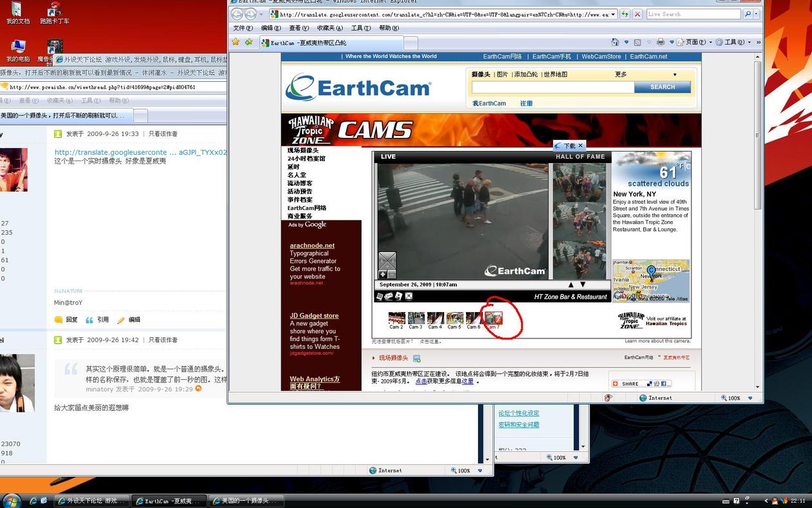The height and width of the screenshot is (508, 812).
Task: Open the 跑跑卡丁车 desktop icon
Action: [x=54, y=13]
